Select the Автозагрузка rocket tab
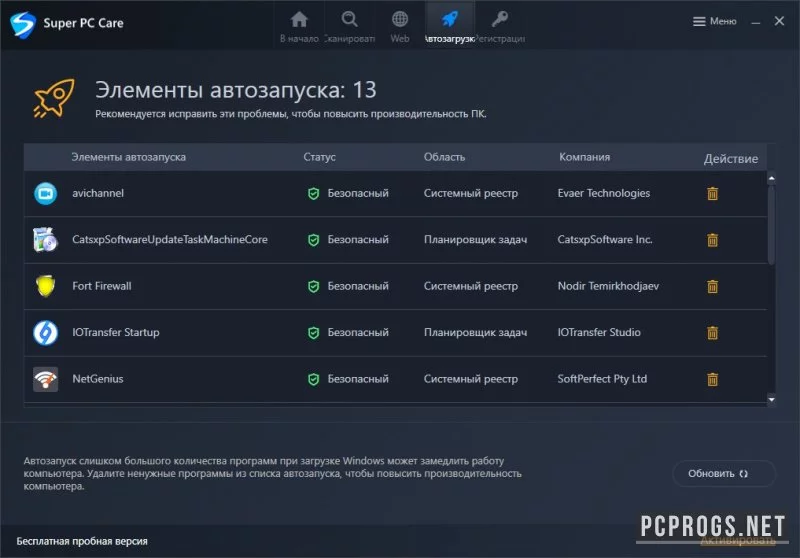 [449, 26]
